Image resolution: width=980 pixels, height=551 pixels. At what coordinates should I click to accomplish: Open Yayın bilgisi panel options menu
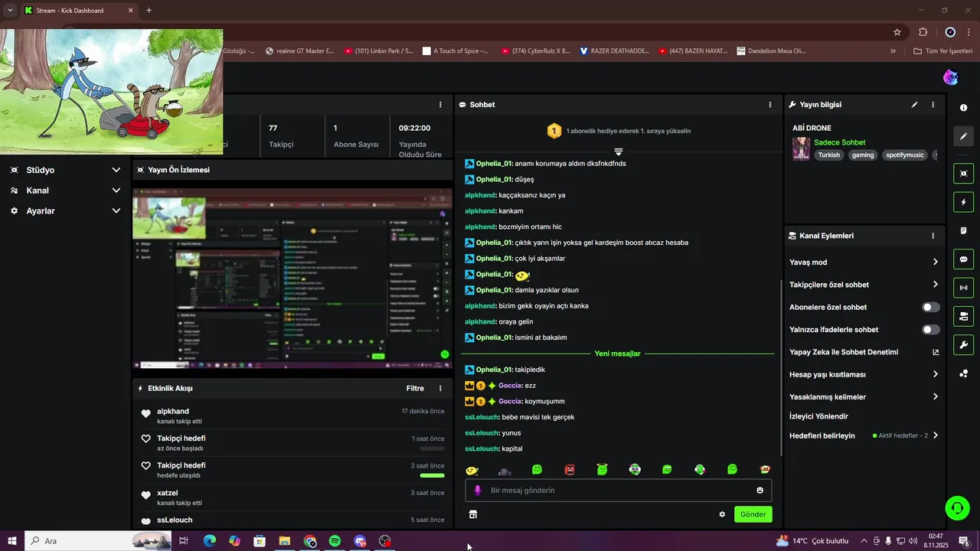[933, 105]
